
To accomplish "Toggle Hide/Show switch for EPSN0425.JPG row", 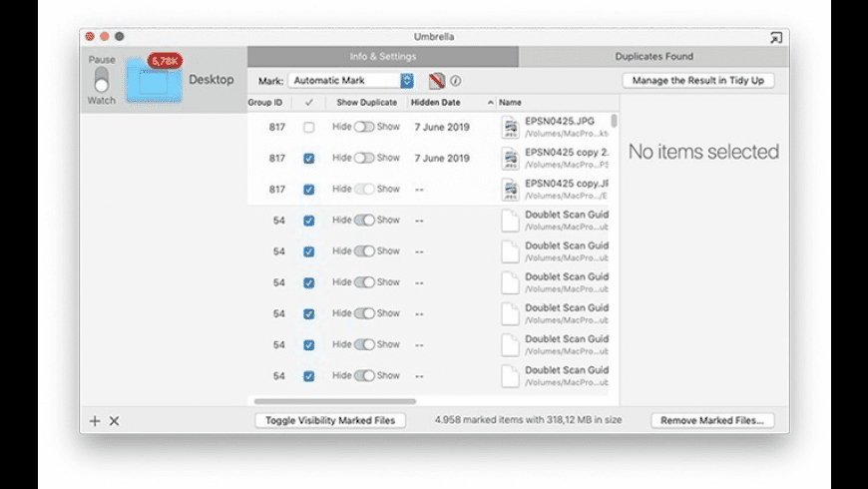I will click(x=364, y=127).
